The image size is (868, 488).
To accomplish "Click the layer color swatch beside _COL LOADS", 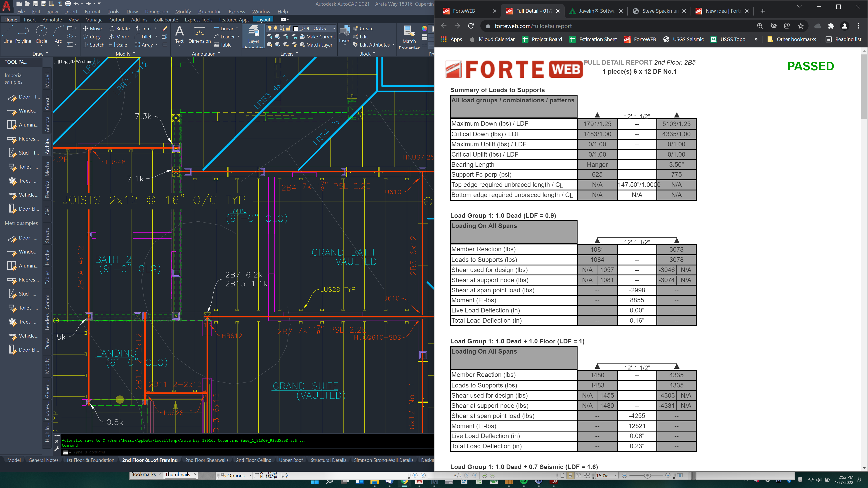I will tap(295, 28).
